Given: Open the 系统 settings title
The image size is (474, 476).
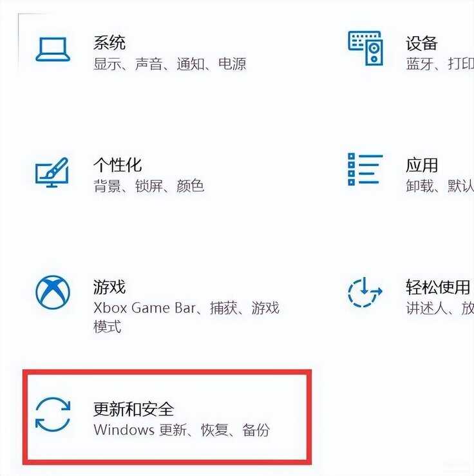Looking at the screenshot, I should 109,43.
